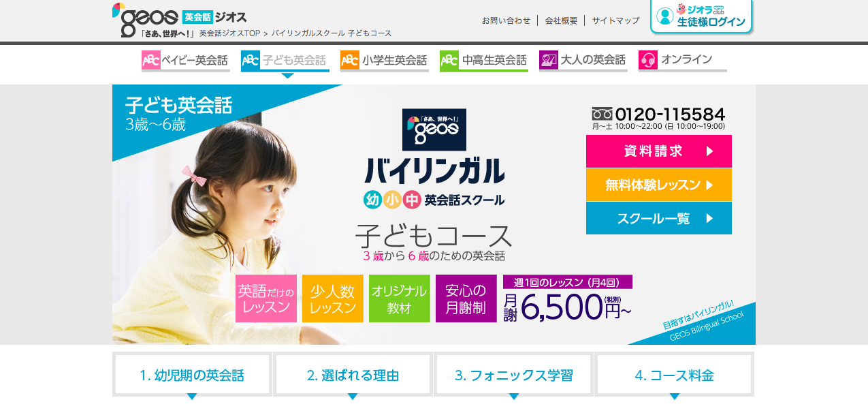Viewport: 868px width, 415px height.
Task: Click the arrow on 無料体験レッスン button
Action: 710,185
